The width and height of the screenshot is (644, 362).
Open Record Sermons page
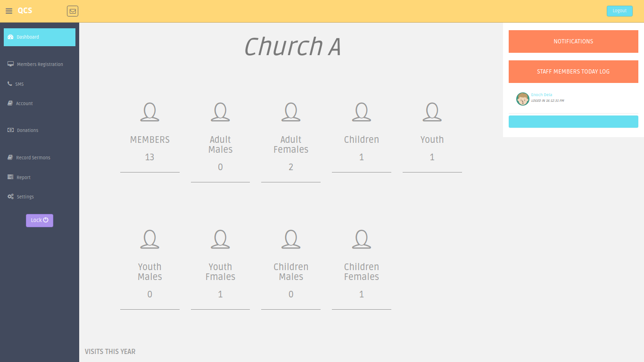[33, 157]
